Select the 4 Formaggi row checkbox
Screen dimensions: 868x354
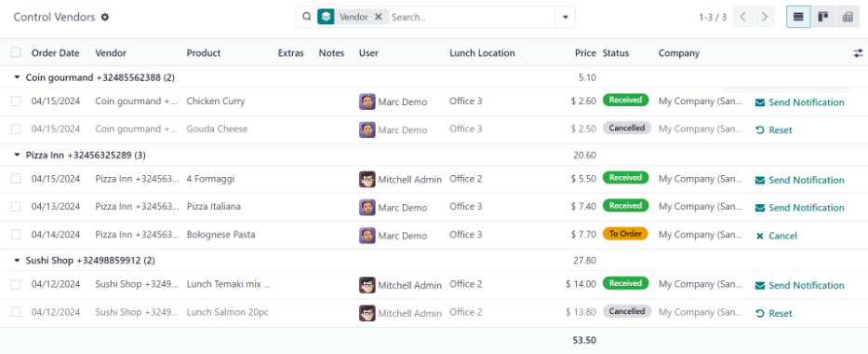(16, 179)
